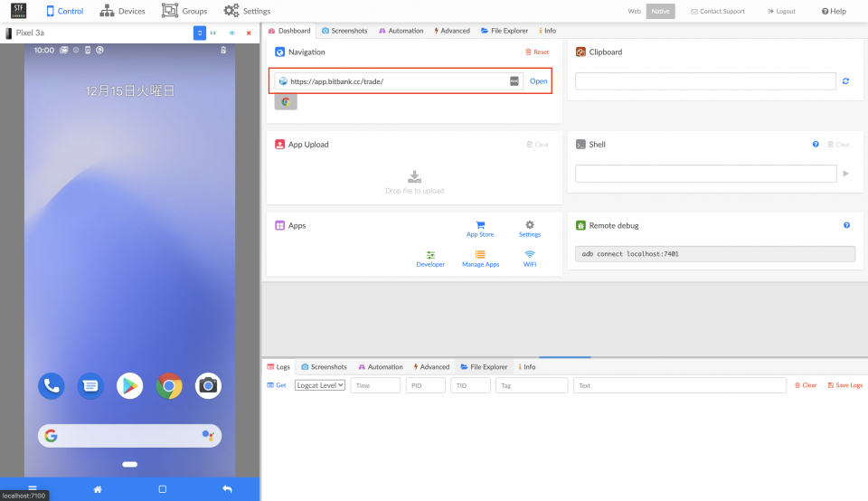Screen dimensions: 868x501
Task: Open device Settings shortcut in Apps
Action: click(530, 229)
